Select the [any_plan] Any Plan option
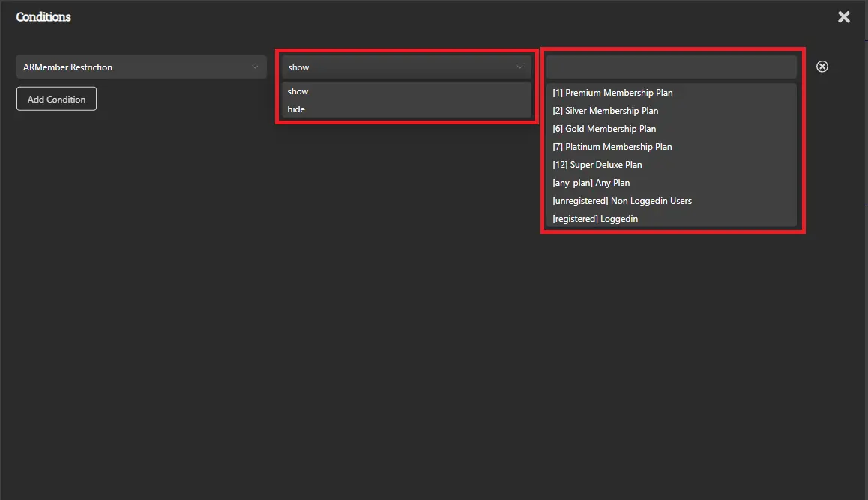Viewport: 868px width, 500px height. (x=591, y=183)
